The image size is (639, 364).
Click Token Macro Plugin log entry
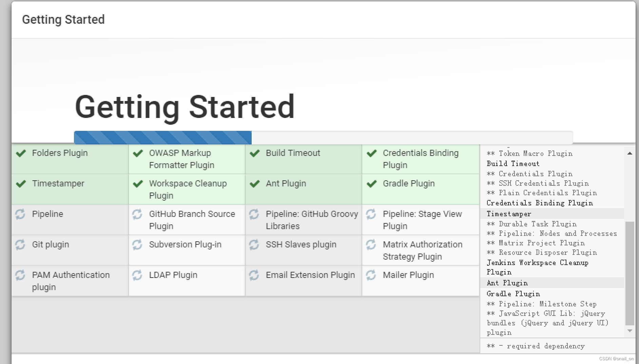(x=530, y=154)
